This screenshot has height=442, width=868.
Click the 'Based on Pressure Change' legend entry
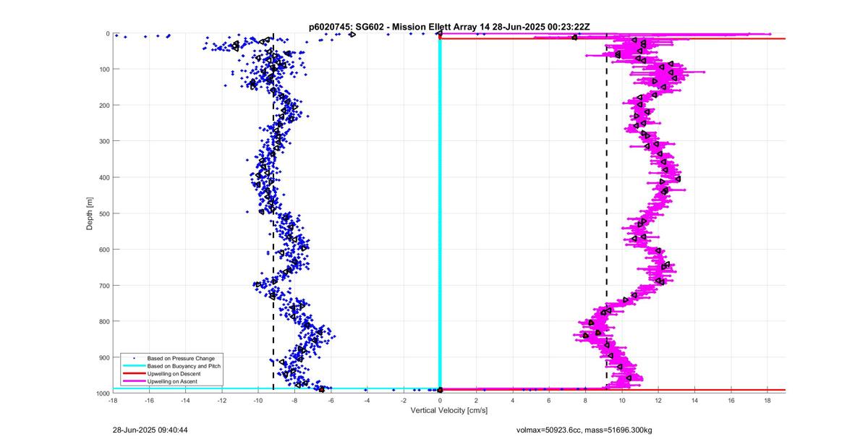[181, 358]
